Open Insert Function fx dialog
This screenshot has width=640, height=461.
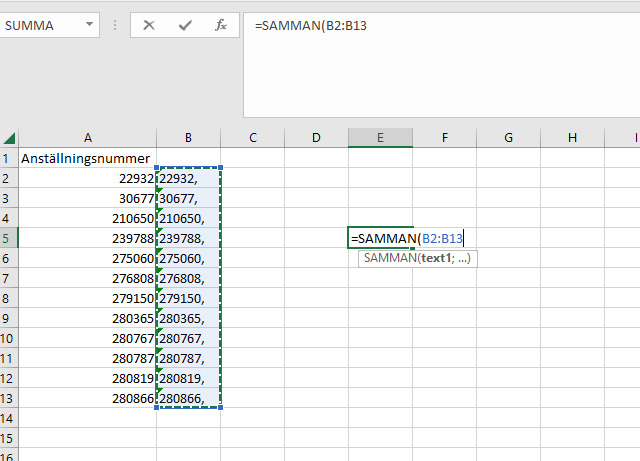221,25
